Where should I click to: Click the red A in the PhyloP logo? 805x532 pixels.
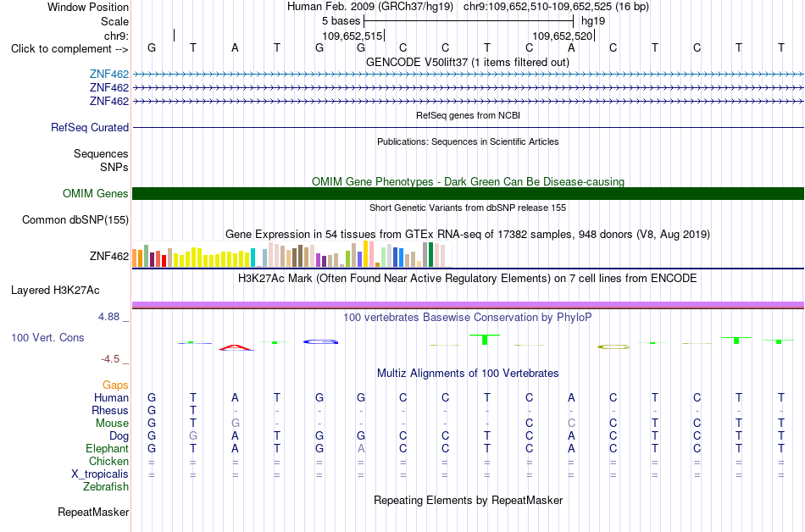(x=236, y=347)
